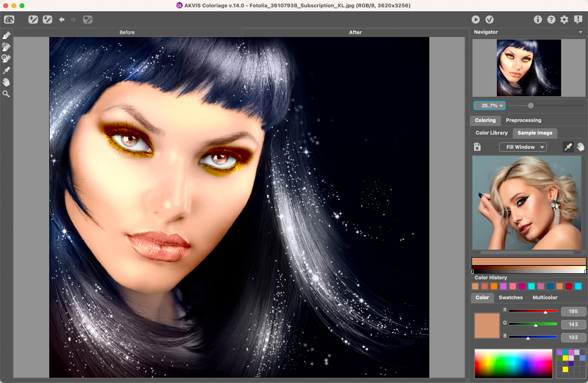This screenshot has height=383, width=588.
Task: Select the Pencil tool in left toolbar
Action: [7, 35]
